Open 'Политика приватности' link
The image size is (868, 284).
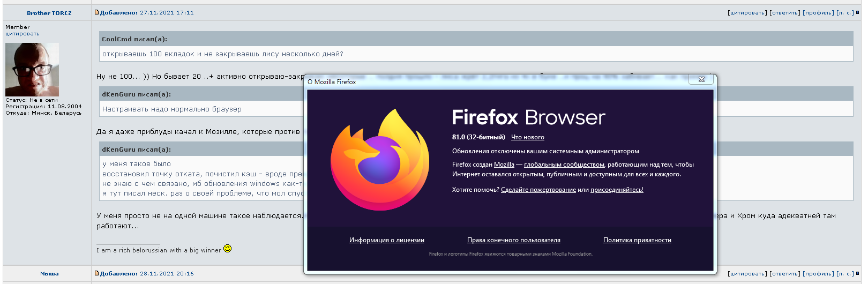(x=637, y=240)
